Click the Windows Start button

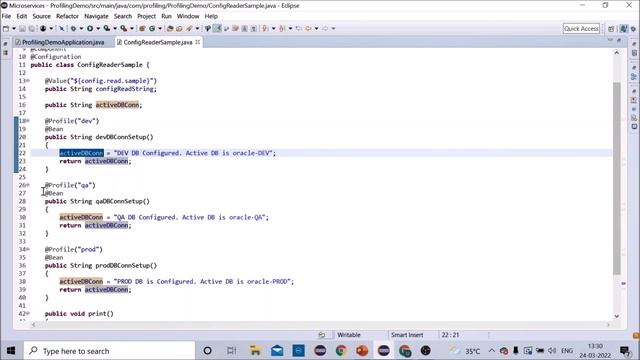(x=11, y=351)
